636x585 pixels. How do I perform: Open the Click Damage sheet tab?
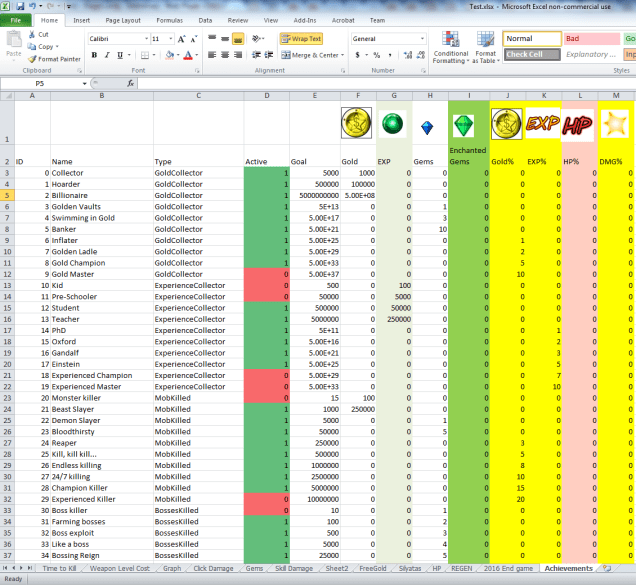tap(214, 567)
